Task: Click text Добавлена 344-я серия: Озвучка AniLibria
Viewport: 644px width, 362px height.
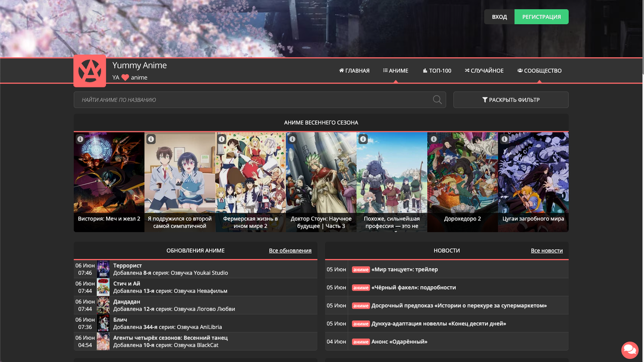Action: (167, 327)
